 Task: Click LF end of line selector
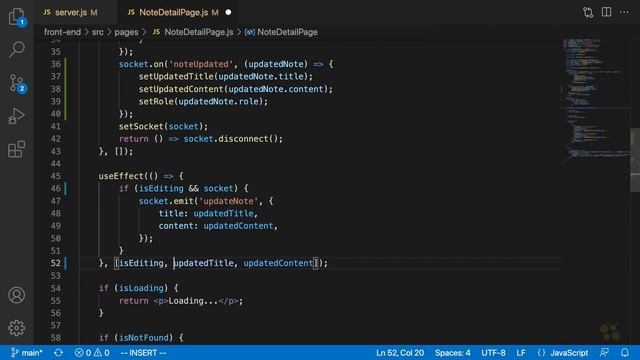(521, 353)
